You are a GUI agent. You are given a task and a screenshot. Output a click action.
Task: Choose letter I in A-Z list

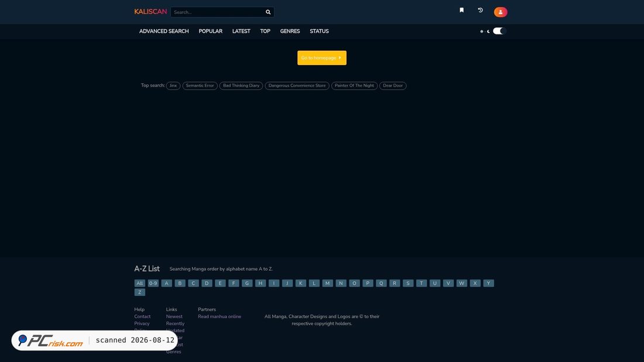tap(273, 283)
